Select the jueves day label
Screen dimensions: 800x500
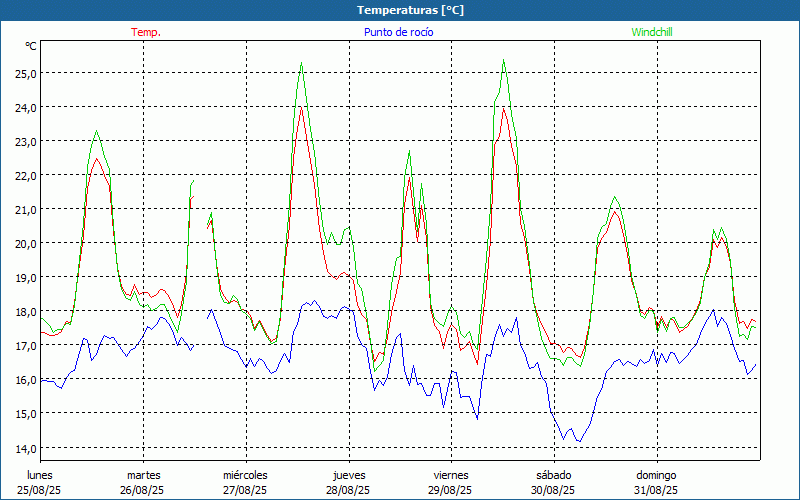click(349, 475)
